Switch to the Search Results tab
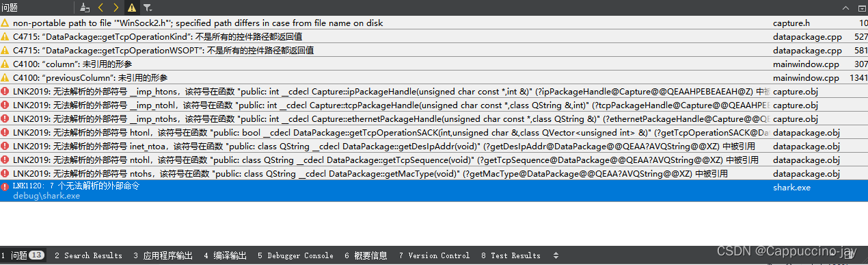This screenshot has height=265, width=868. click(88, 255)
